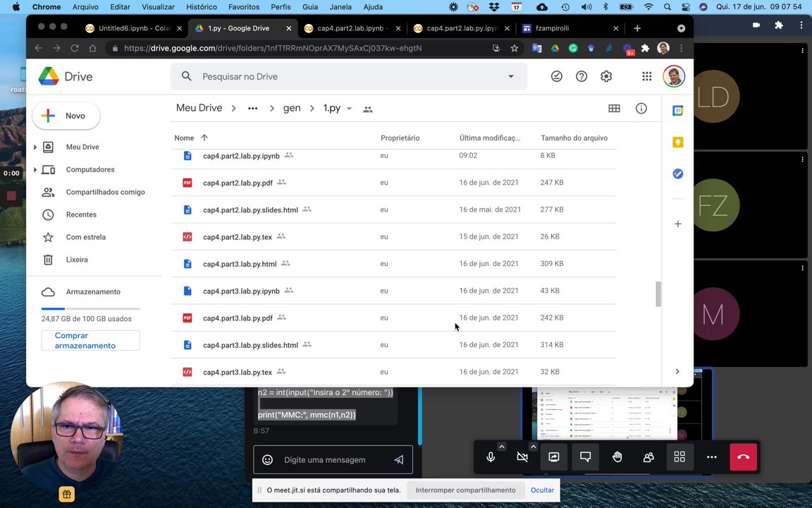This screenshot has width=812, height=508.
Task: Open more actions in meeting toolbar
Action: [711, 456]
